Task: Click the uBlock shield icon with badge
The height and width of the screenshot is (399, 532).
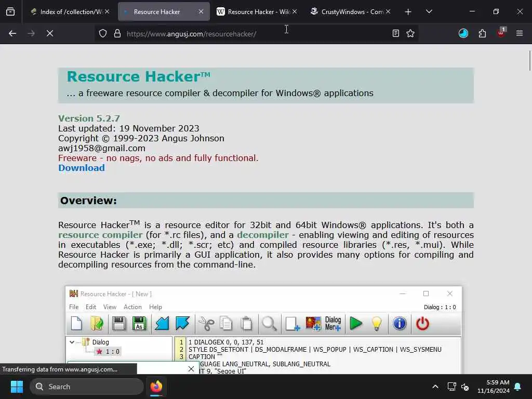Action: [501, 33]
